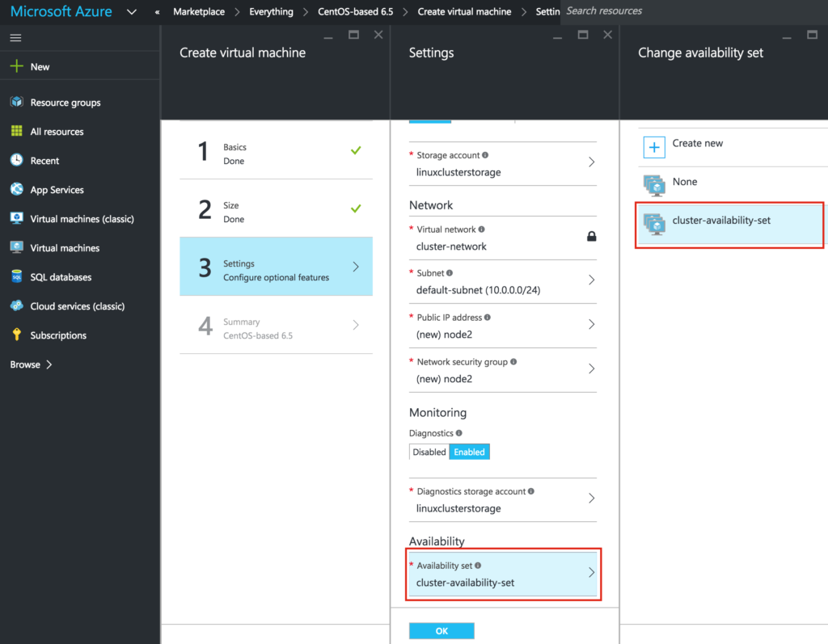This screenshot has height=644, width=828.
Task: Go to Marketplace via the breadcrumb
Action: [x=199, y=11]
